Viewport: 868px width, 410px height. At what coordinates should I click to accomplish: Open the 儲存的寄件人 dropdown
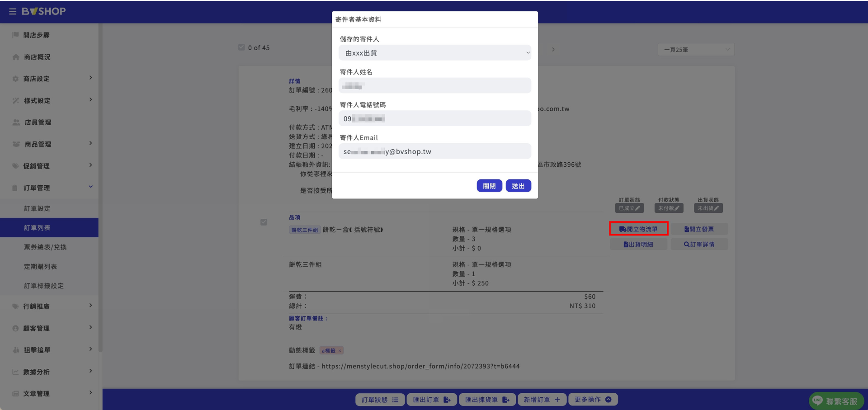pyautogui.click(x=435, y=53)
